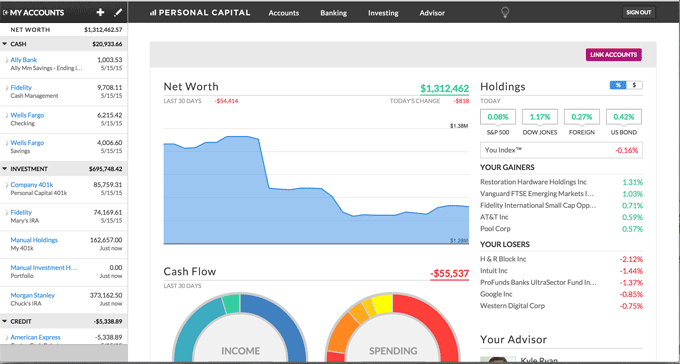This screenshot has height=364, width=680.
Task: Edit accounts with the pencil icon
Action: 118,13
